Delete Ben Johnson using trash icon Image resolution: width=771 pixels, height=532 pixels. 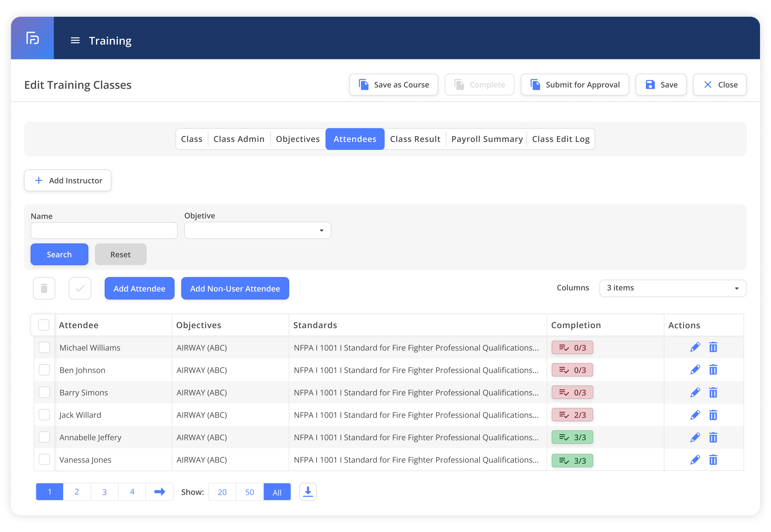pos(713,370)
